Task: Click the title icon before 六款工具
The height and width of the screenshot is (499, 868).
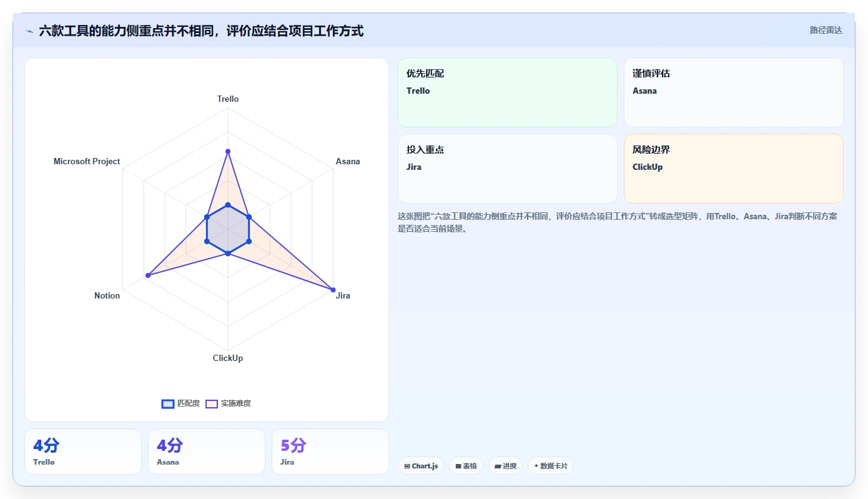Action: coord(30,31)
